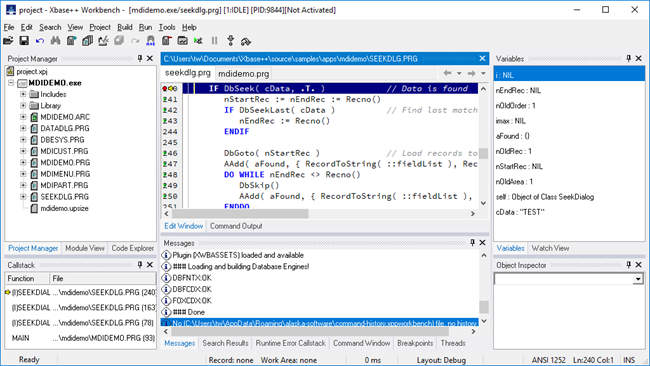Click the Function column header in Callstack
The image size is (650, 366).
(x=27, y=279)
